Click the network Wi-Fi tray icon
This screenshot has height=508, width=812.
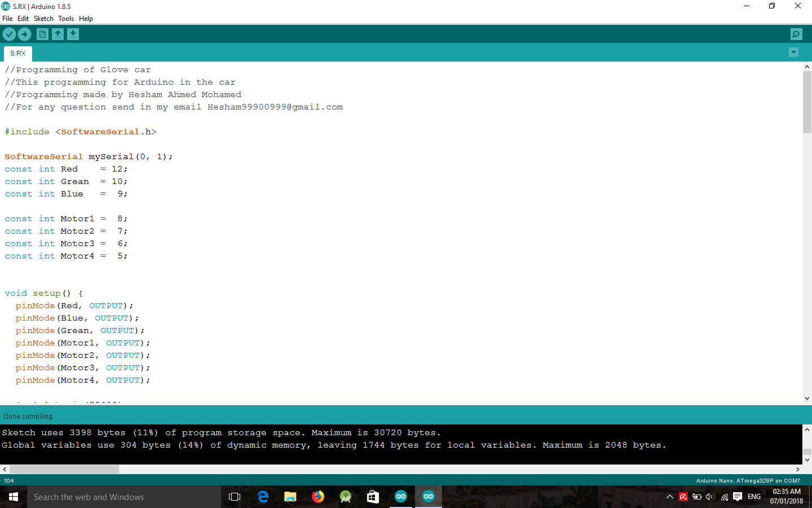(724, 497)
